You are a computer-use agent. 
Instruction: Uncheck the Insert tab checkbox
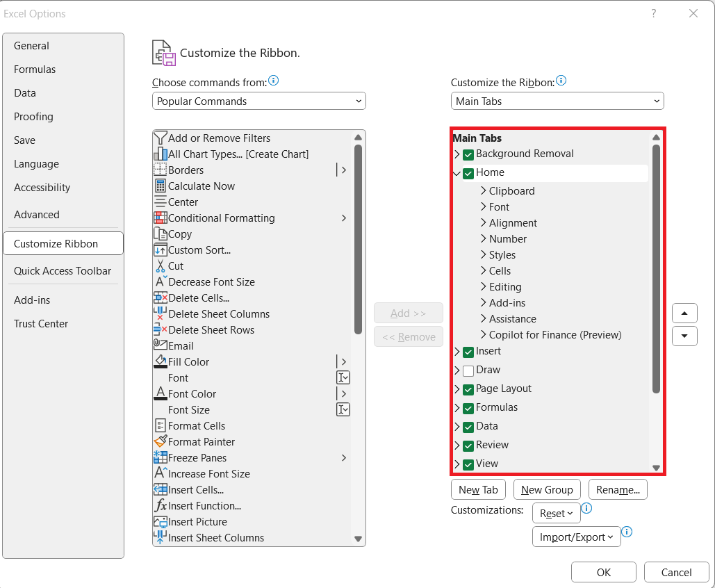coord(468,352)
